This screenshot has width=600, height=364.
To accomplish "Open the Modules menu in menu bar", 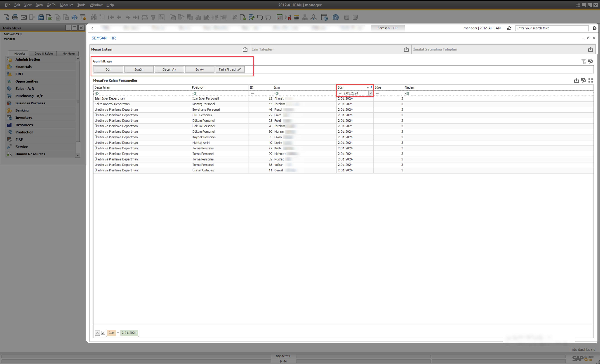I will (66, 5).
